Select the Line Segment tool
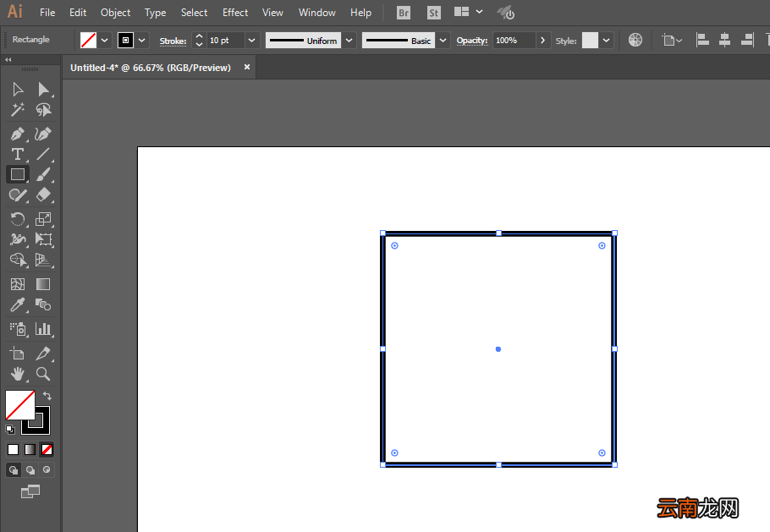 tap(43, 154)
